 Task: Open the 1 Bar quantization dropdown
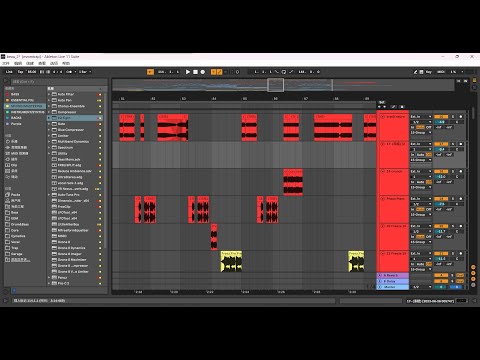coord(85,72)
